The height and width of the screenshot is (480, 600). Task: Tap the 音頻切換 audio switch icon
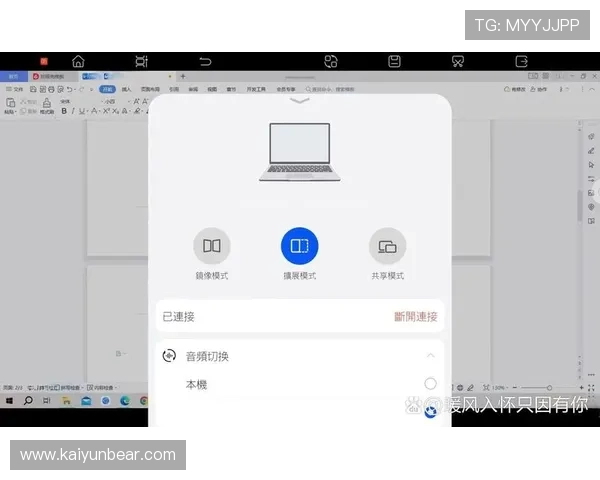[169, 356]
